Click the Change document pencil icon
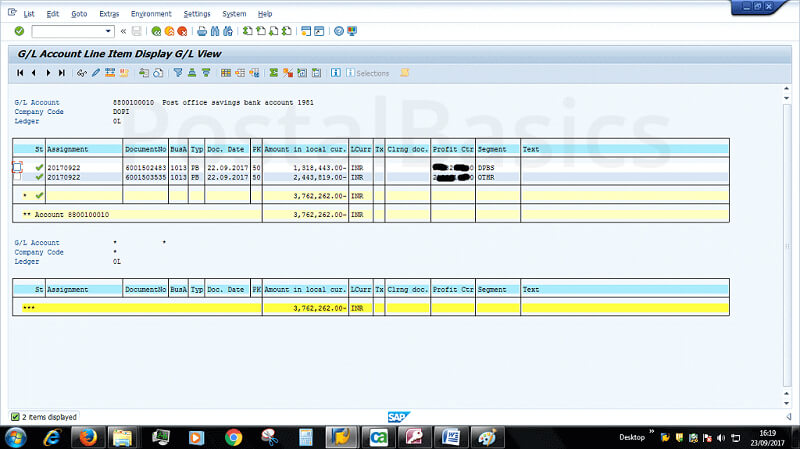Screen dimensions: 800x449 (x=96, y=73)
